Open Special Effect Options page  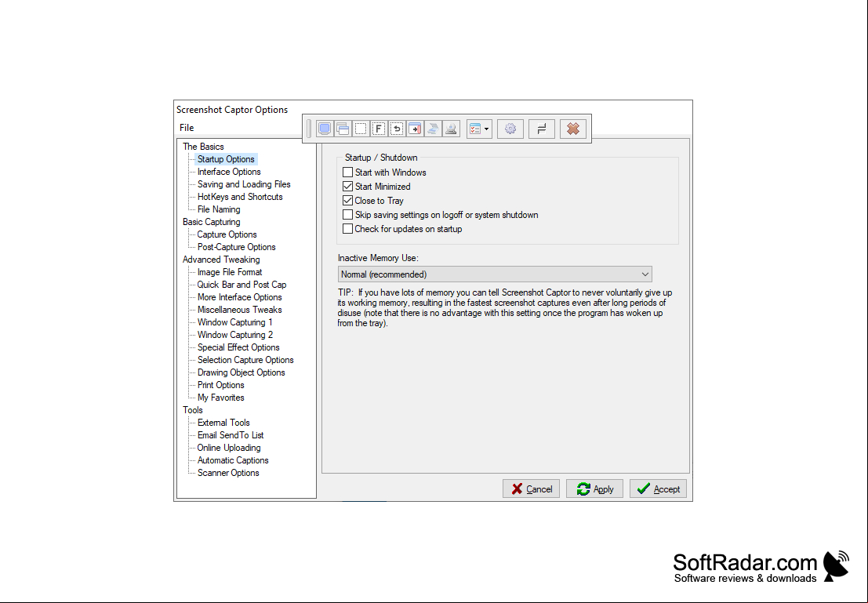click(x=238, y=347)
